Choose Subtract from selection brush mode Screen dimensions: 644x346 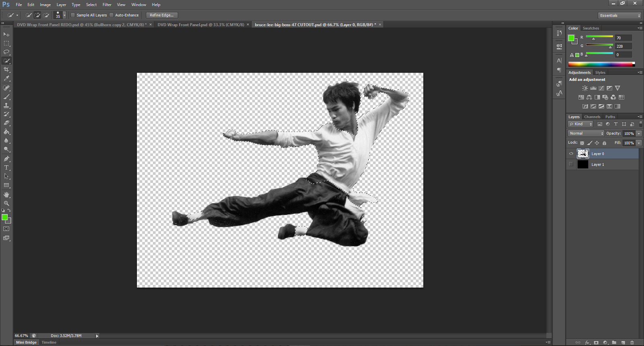pyautogui.click(x=46, y=15)
